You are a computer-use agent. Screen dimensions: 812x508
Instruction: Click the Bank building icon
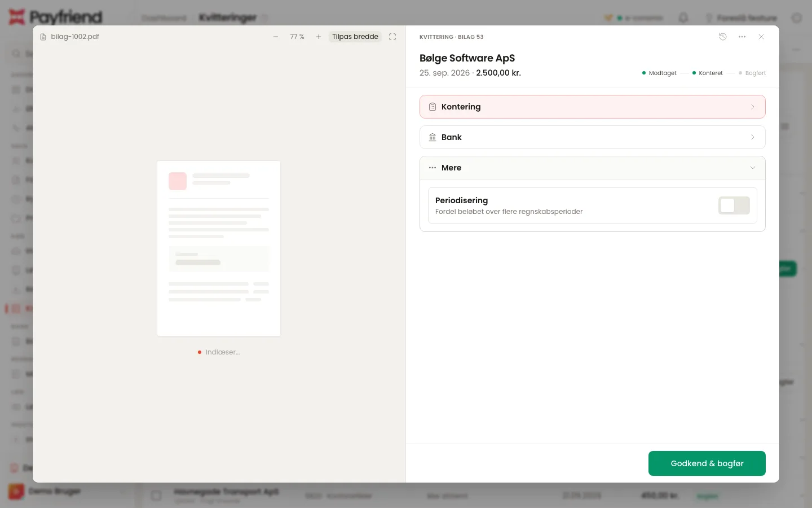[x=433, y=137]
